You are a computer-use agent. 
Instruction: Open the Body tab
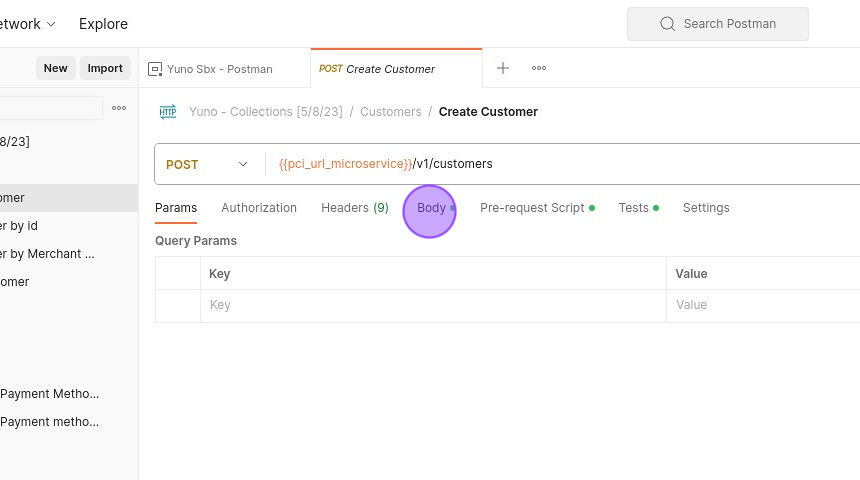coord(432,208)
